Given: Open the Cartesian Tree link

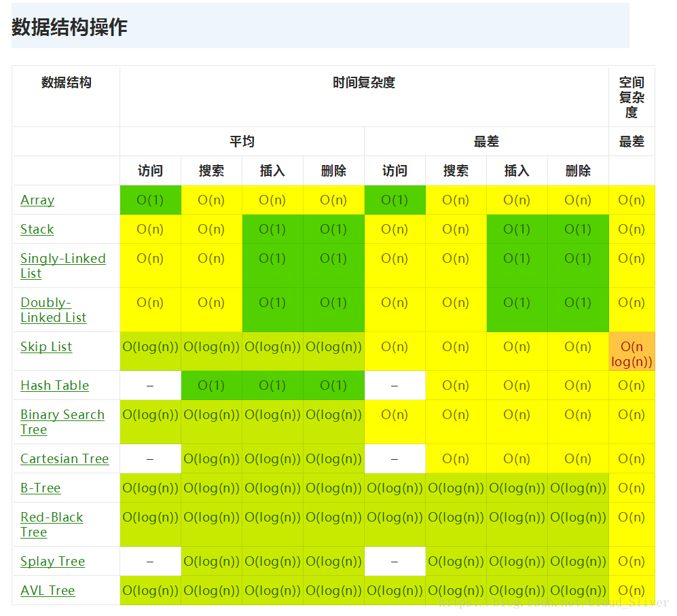Looking at the screenshot, I should [x=65, y=458].
